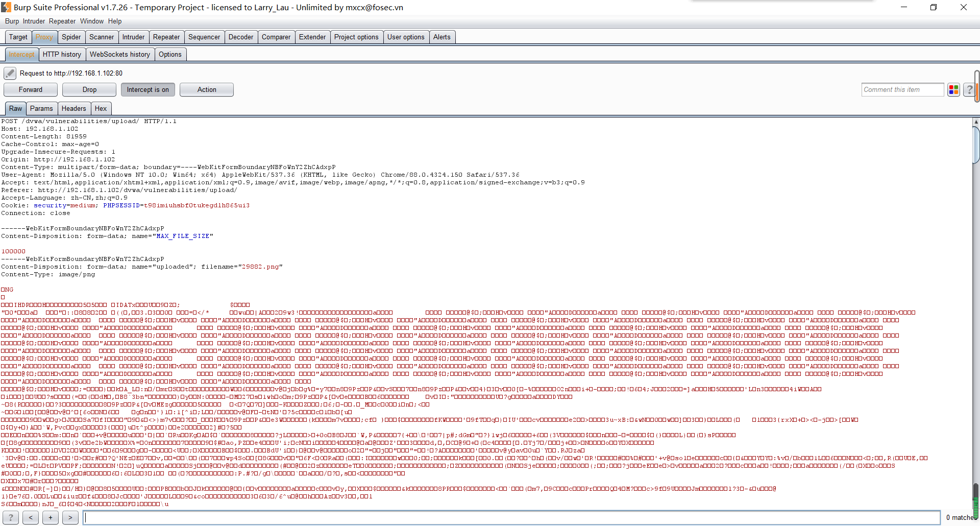This screenshot has height=526, width=980.
Task: Open the highlight color picker icon
Action: (953, 90)
